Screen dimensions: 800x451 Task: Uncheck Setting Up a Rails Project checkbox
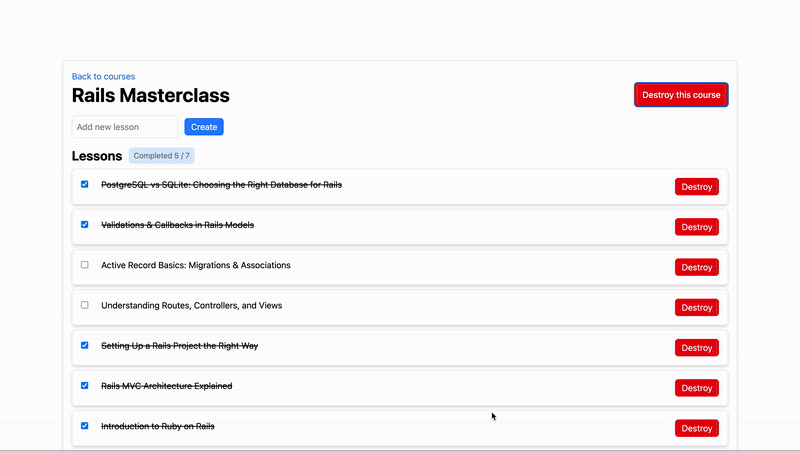click(85, 345)
